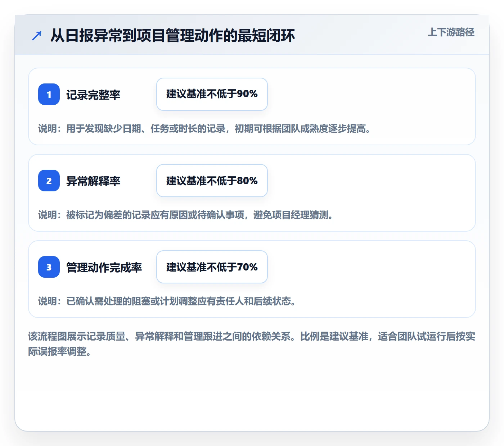Click the 异常解释率 heading

(x=93, y=181)
